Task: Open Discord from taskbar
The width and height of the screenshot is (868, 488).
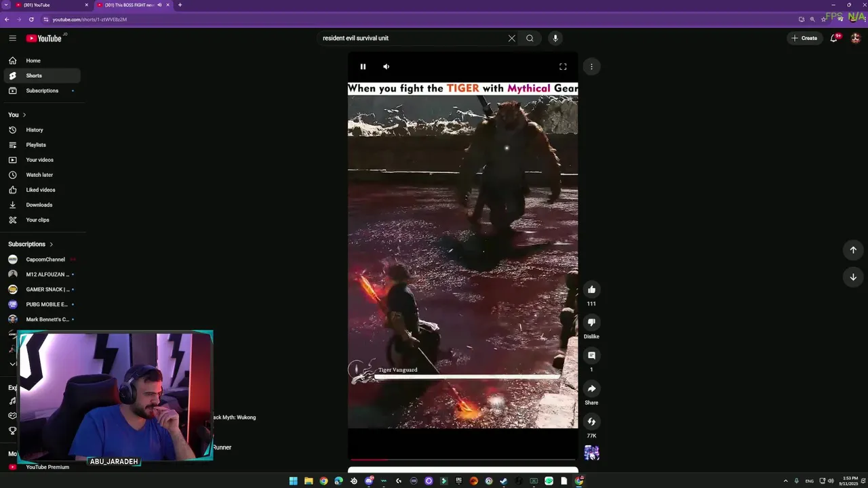Action: (369, 481)
